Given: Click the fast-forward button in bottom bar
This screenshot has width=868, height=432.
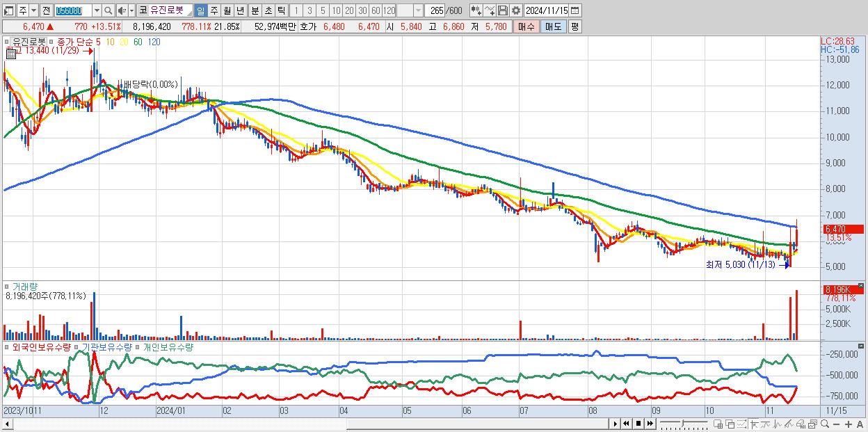Looking at the screenshot, I should [x=650, y=424].
